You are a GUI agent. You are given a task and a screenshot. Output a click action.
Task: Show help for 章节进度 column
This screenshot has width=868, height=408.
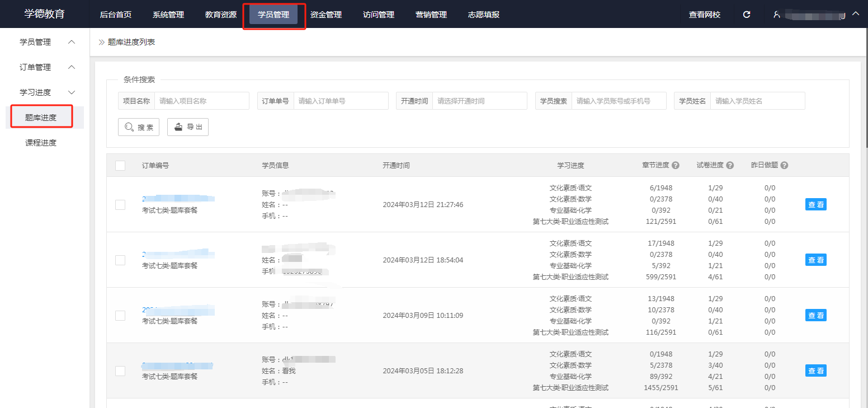(675, 166)
